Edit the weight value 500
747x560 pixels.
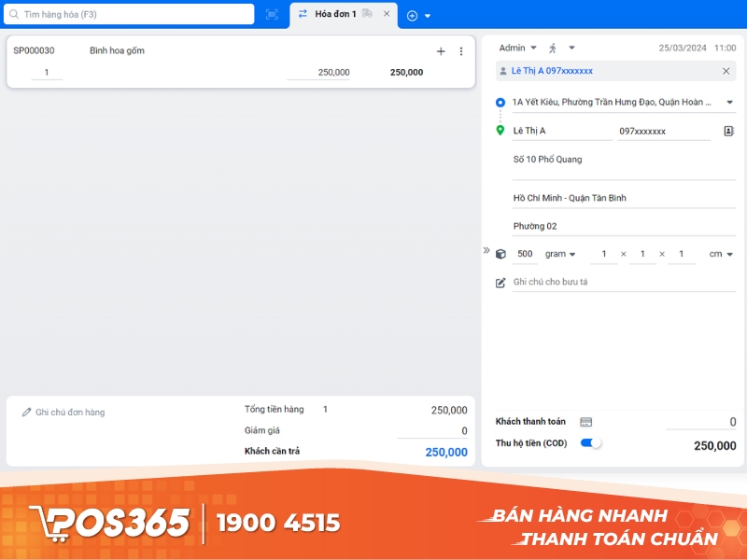tap(525, 254)
